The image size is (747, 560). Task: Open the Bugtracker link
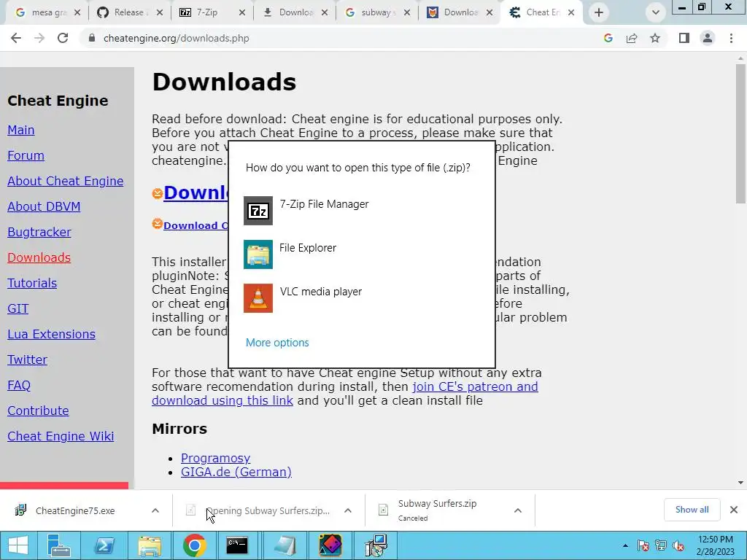39,232
